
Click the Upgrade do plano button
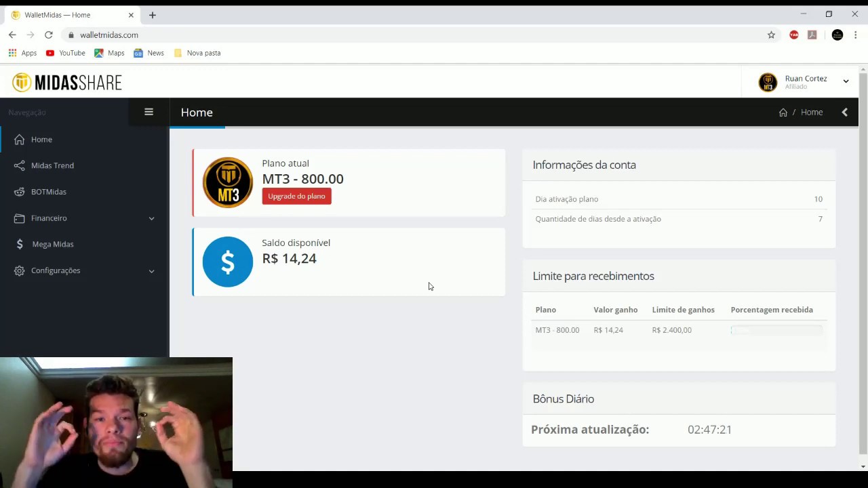pos(296,196)
